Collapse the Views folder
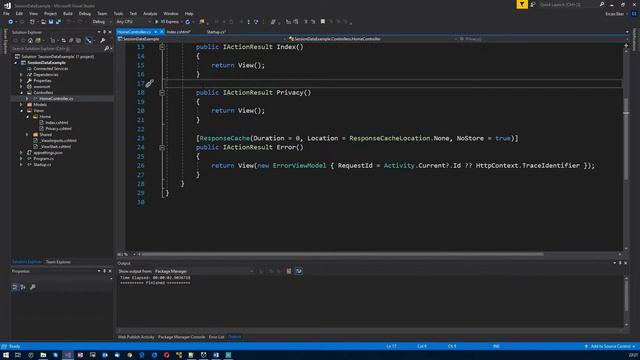 (21, 111)
